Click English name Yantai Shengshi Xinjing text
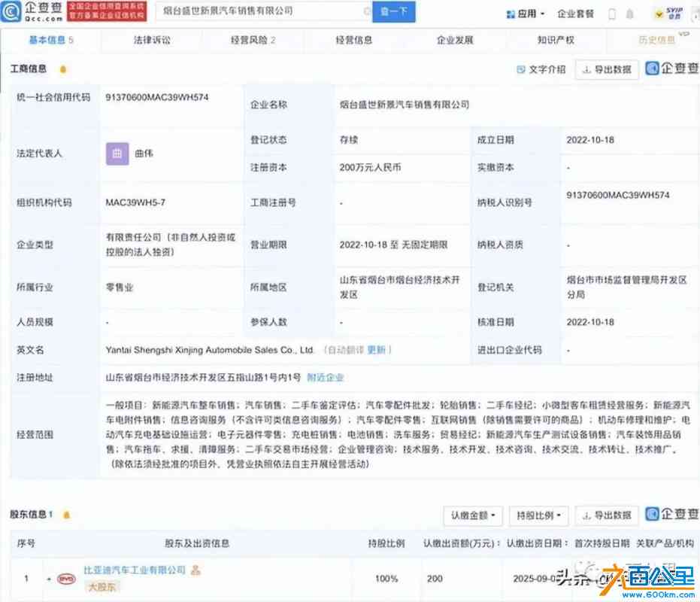 pos(210,350)
